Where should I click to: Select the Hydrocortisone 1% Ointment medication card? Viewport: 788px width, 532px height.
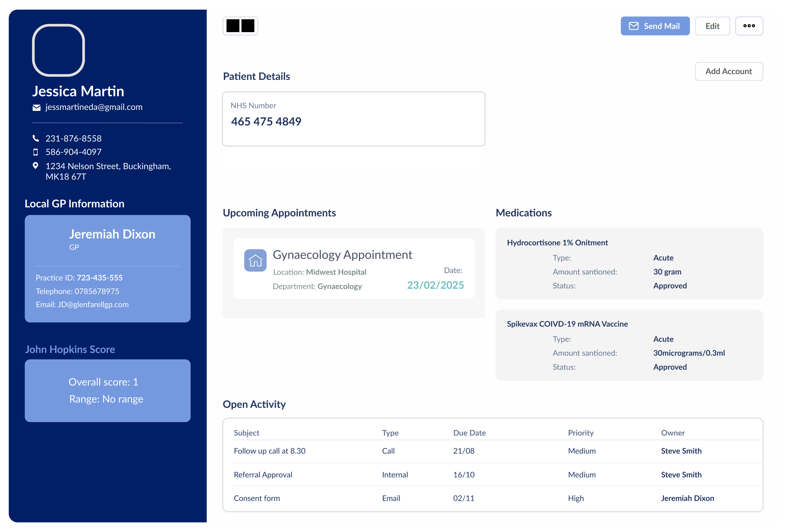tap(629, 264)
